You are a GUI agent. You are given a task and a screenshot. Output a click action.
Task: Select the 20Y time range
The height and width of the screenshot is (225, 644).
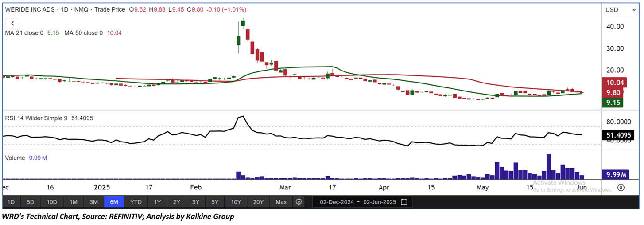point(259,202)
